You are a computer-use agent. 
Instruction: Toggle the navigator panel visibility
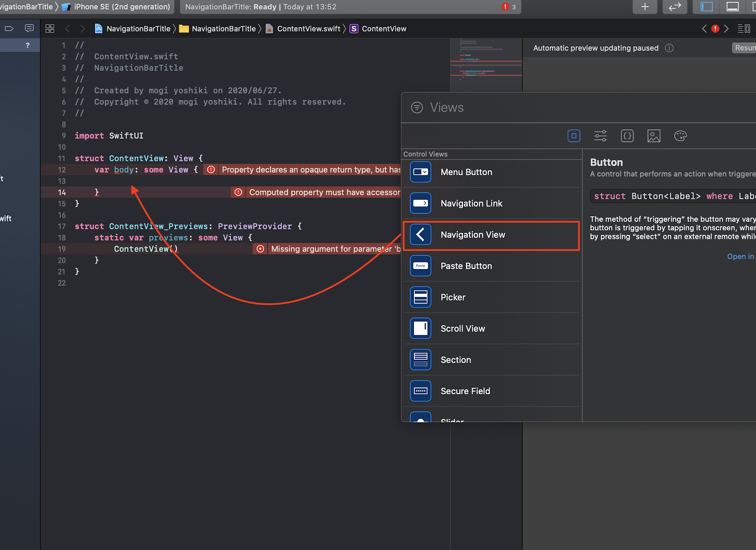click(706, 7)
